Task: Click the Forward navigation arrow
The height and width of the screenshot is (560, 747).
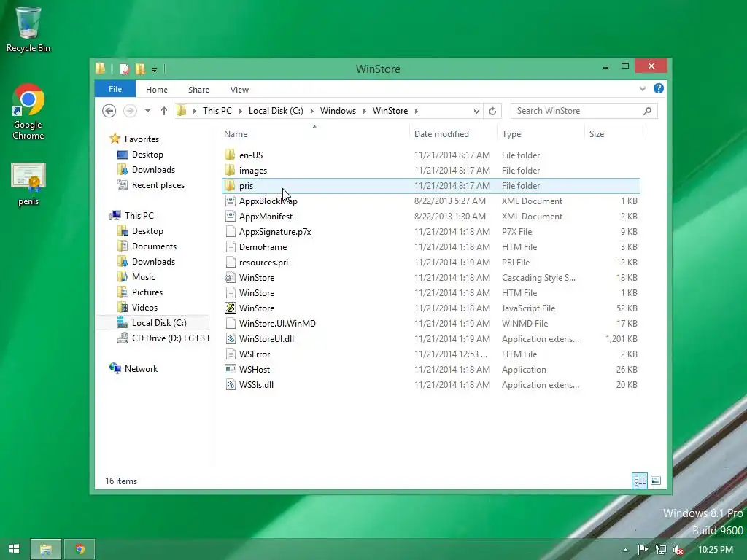Action: pos(130,111)
